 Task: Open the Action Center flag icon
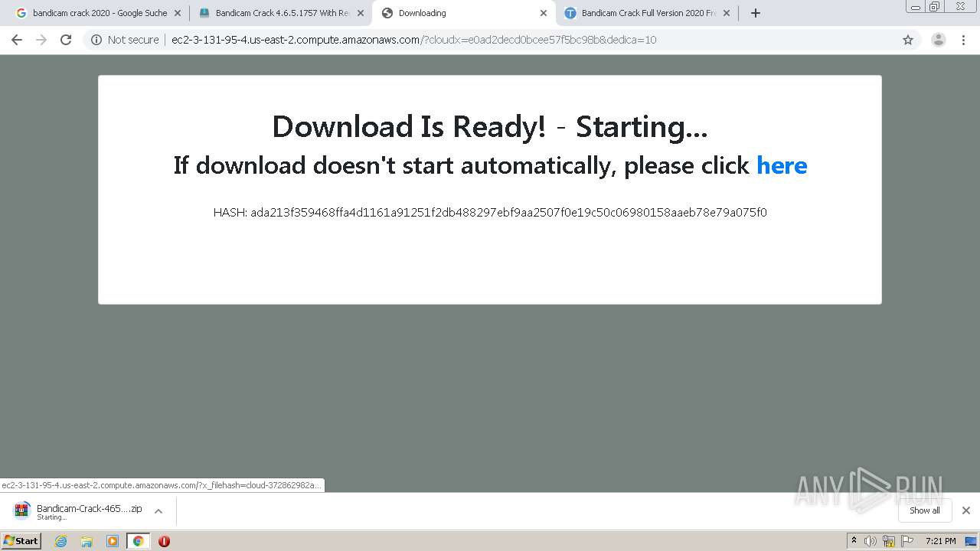pos(907,541)
